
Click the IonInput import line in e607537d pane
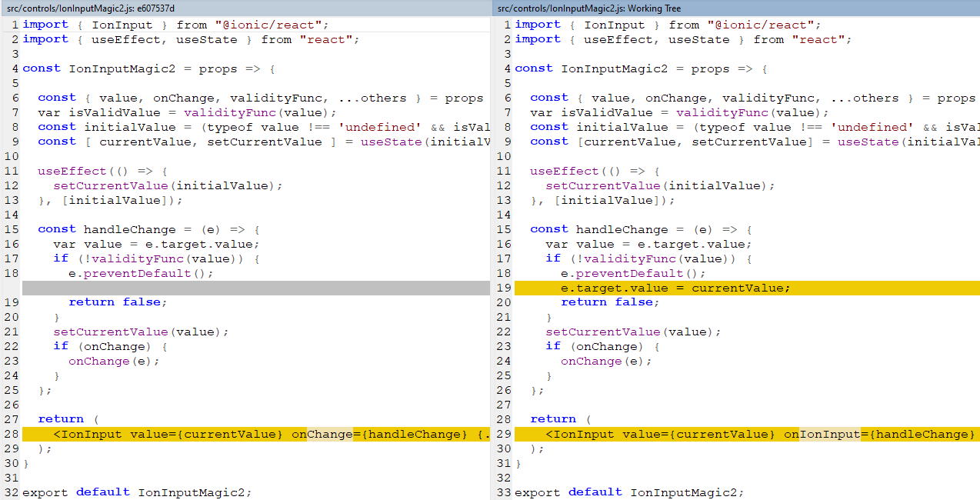(x=175, y=25)
